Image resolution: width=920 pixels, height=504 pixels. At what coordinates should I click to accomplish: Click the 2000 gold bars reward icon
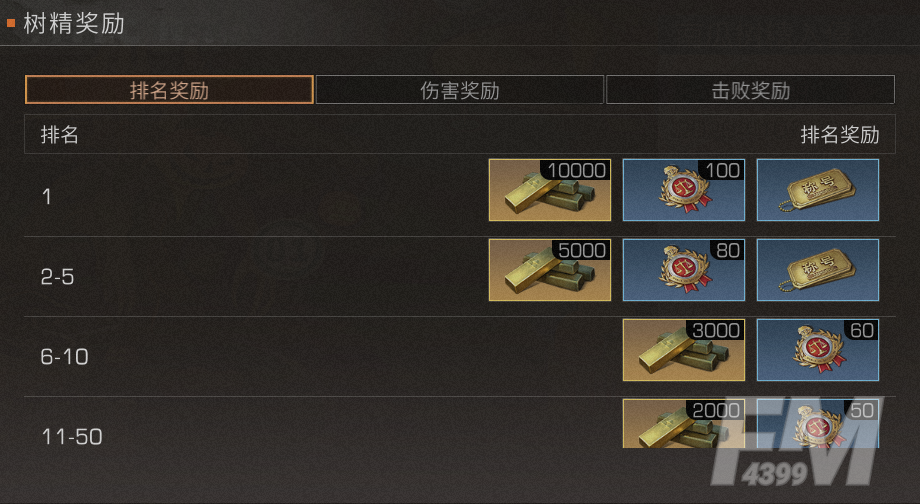point(684,424)
